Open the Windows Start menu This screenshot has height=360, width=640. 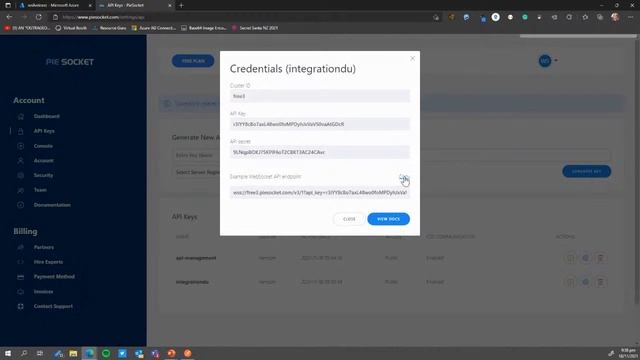tap(8, 353)
